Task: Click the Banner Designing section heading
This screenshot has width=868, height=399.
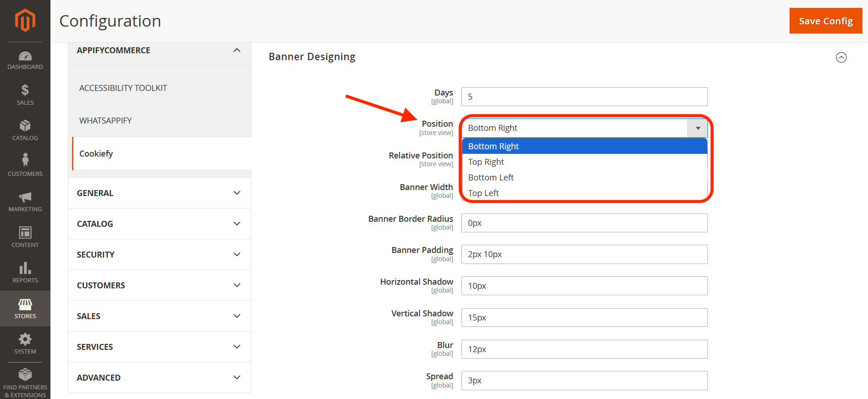Action: 312,57
